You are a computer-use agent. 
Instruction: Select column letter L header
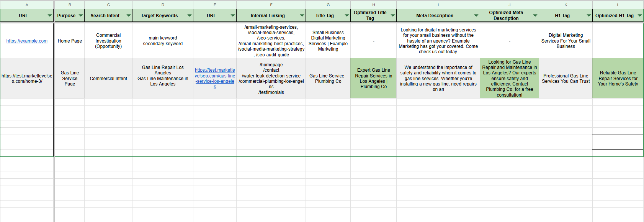coord(618,5)
